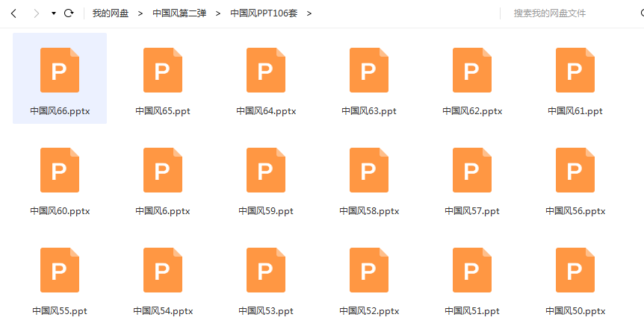
Task: Select the 中国风66.pptx file icon
Action: pyautogui.click(x=60, y=70)
